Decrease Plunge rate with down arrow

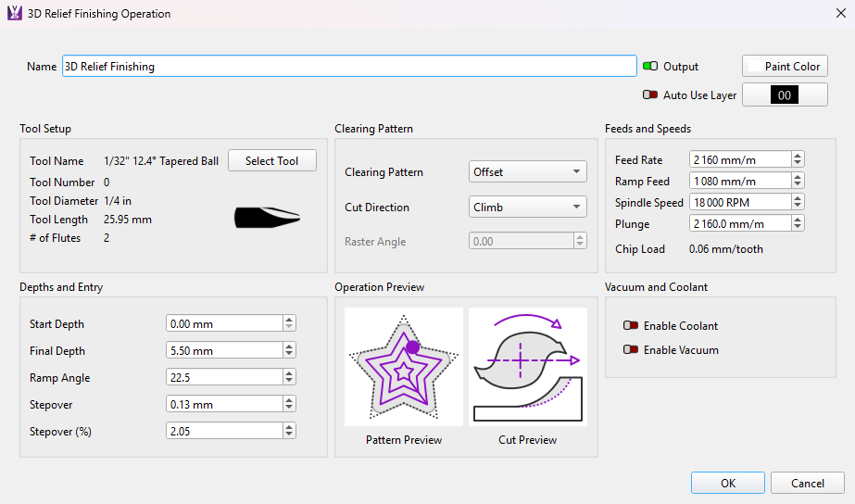pyautogui.click(x=798, y=227)
